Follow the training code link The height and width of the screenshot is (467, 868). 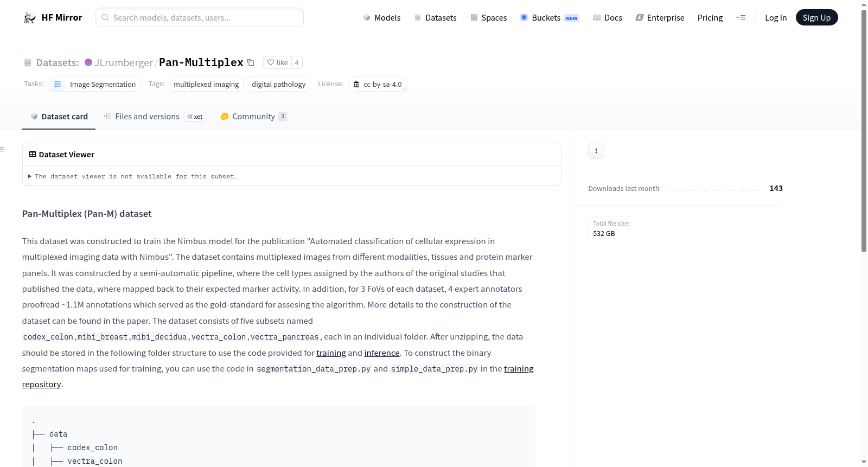click(331, 353)
